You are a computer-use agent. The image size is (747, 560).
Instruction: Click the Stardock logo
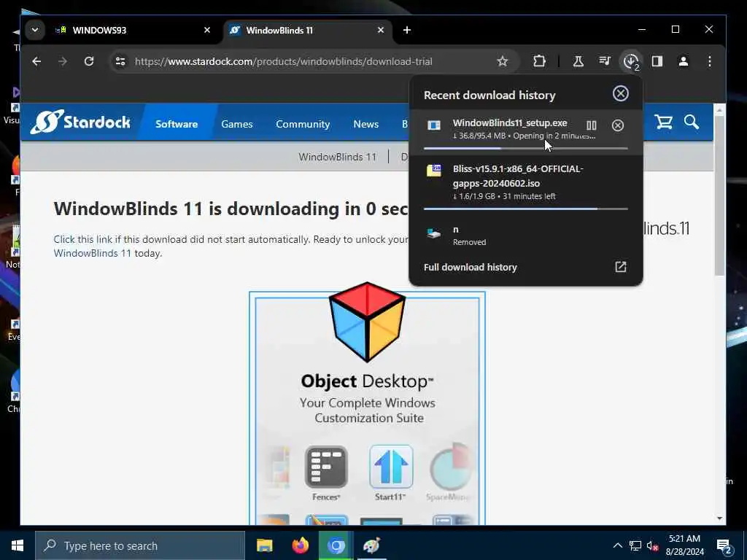80,122
